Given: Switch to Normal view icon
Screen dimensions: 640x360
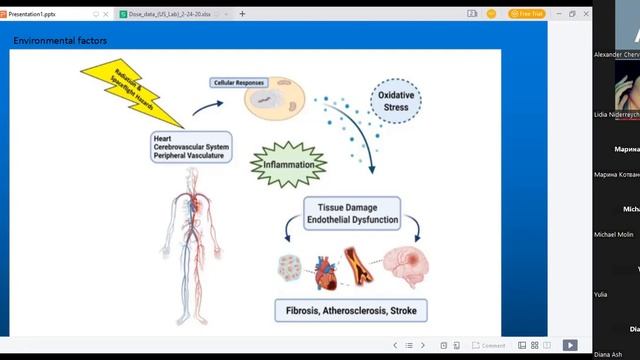Looking at the screenshot, I should tap(522, 345).
